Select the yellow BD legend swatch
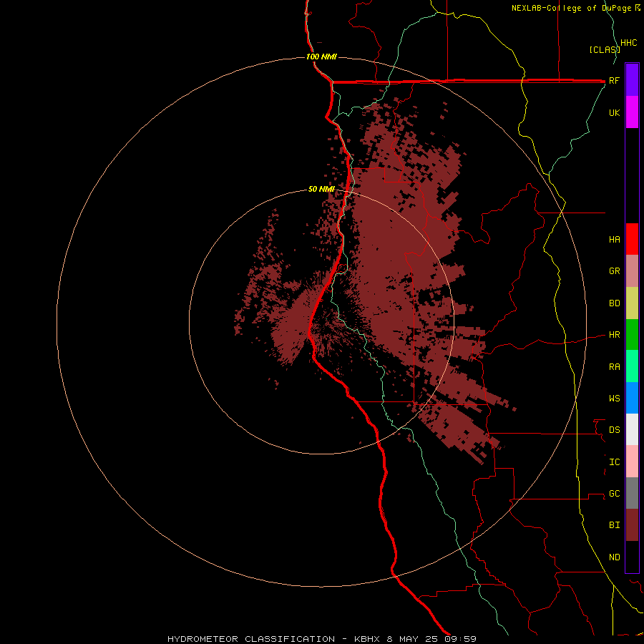This screenshot has width=644, height=644. pyautogui.click(x=632, y=303)
